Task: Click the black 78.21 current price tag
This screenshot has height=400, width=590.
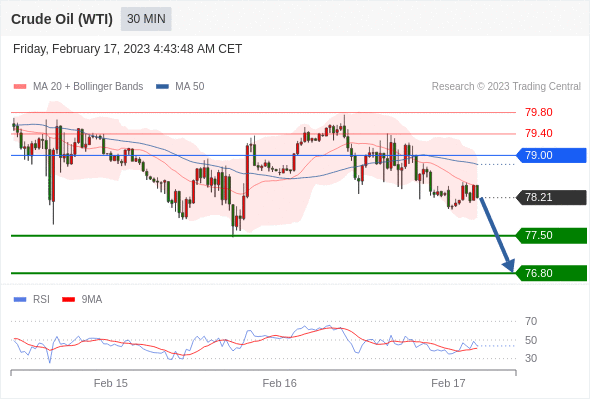Action: coord(551,197)
